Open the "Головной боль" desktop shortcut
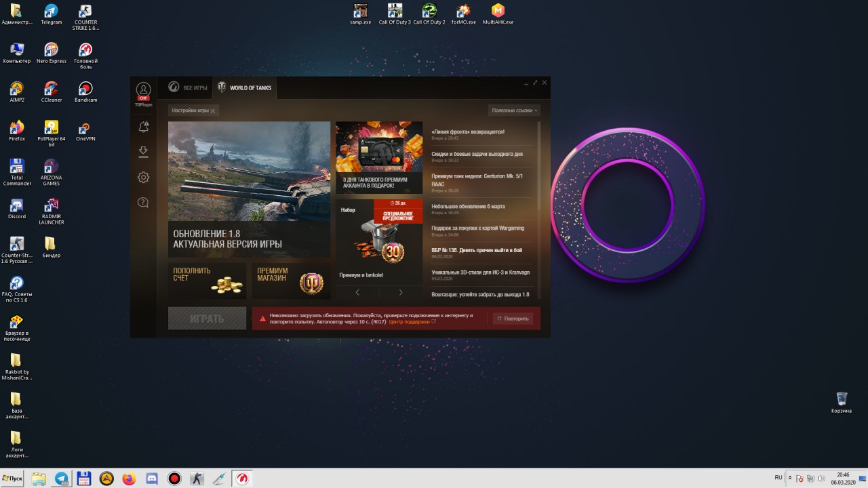This screenshot has width=868, height=488. click(x=85, y=56)
